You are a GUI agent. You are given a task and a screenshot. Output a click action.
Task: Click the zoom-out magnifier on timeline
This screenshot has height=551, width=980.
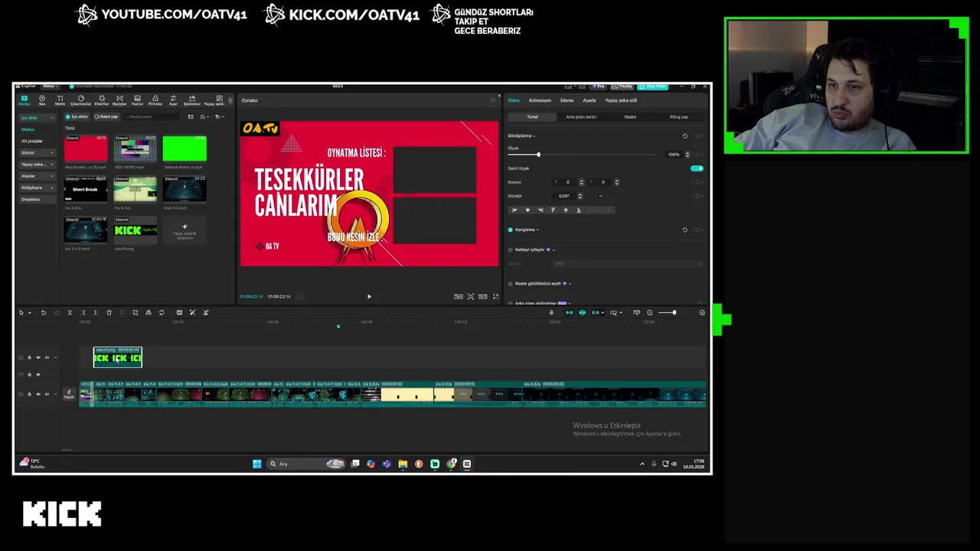(650, 312)
